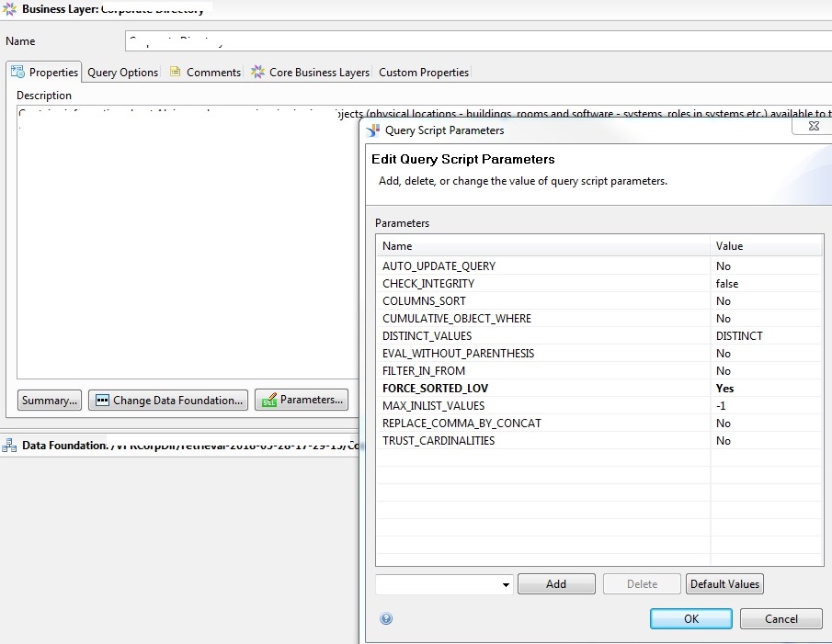Click the Business Layer star icon
This screenshot has height=644, width=832.
[10, 9]
